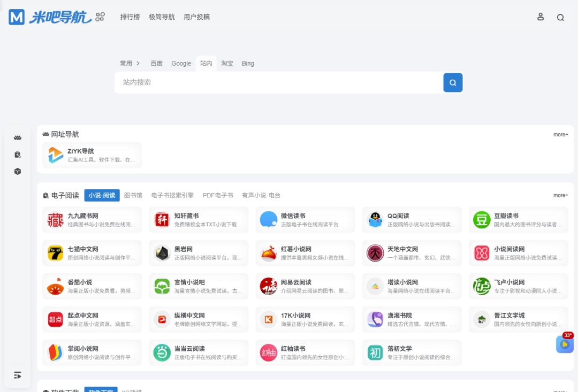The image size is (578, 392).
Task: Open QQ阅读 penguin icon
Action: pyautogui.click(x=375, y=220)
